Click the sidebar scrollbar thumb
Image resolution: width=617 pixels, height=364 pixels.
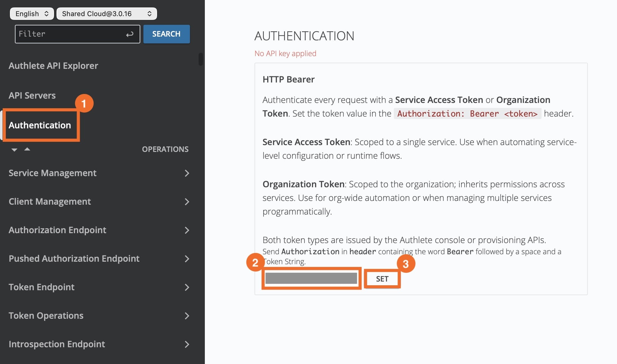tap(200, 59)
